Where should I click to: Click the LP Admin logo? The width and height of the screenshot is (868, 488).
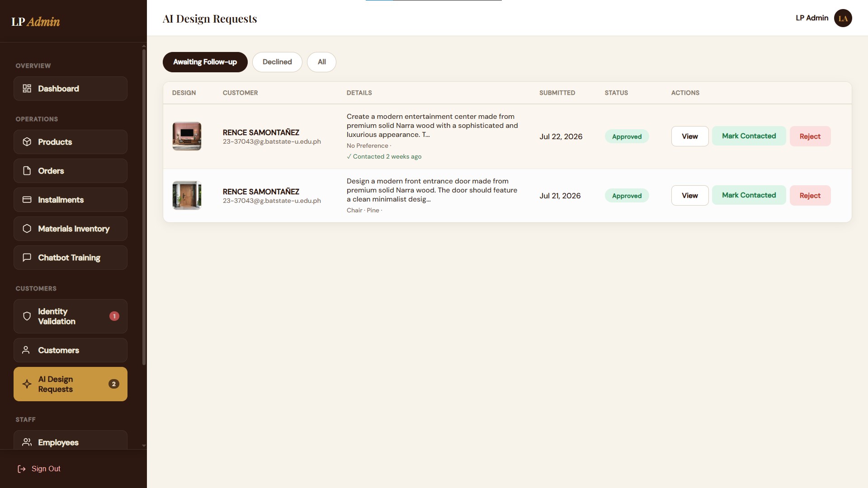36,22
